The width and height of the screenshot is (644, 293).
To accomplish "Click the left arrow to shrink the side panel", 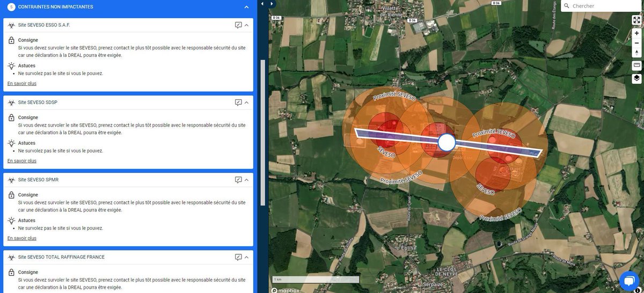I will [x=262, y=3].
